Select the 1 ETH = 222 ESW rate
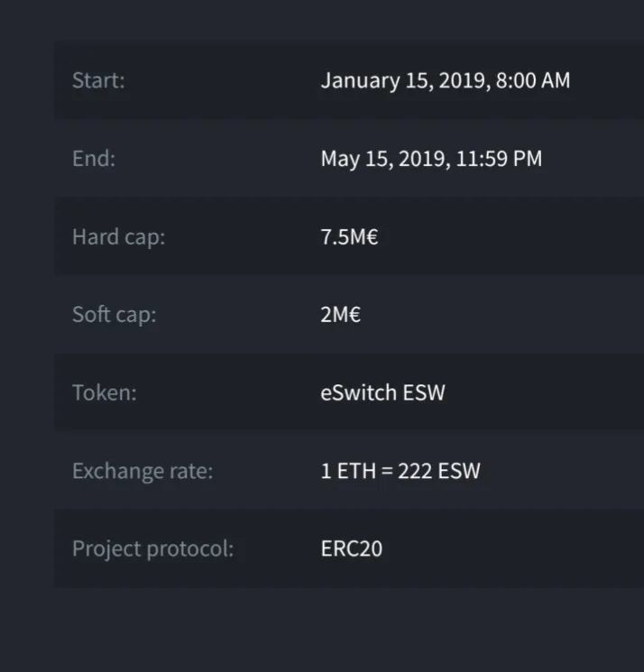This screenshot has height=672, width=644. [400, 471]
